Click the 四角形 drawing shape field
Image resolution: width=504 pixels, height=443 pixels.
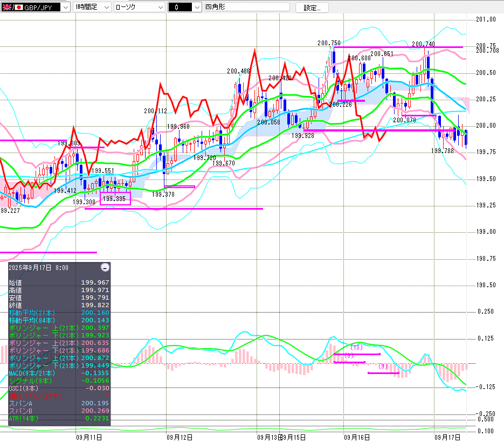coord(243,8)
